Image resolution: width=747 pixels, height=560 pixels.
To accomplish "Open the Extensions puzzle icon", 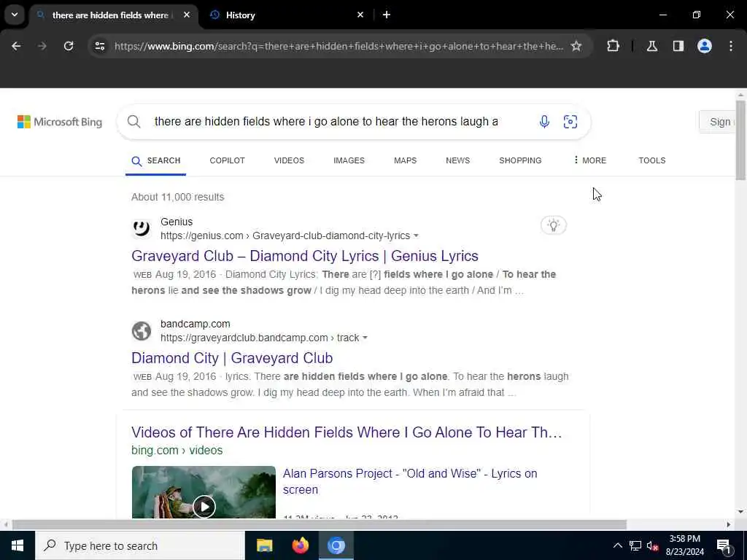I will click(x=613, y=46).
